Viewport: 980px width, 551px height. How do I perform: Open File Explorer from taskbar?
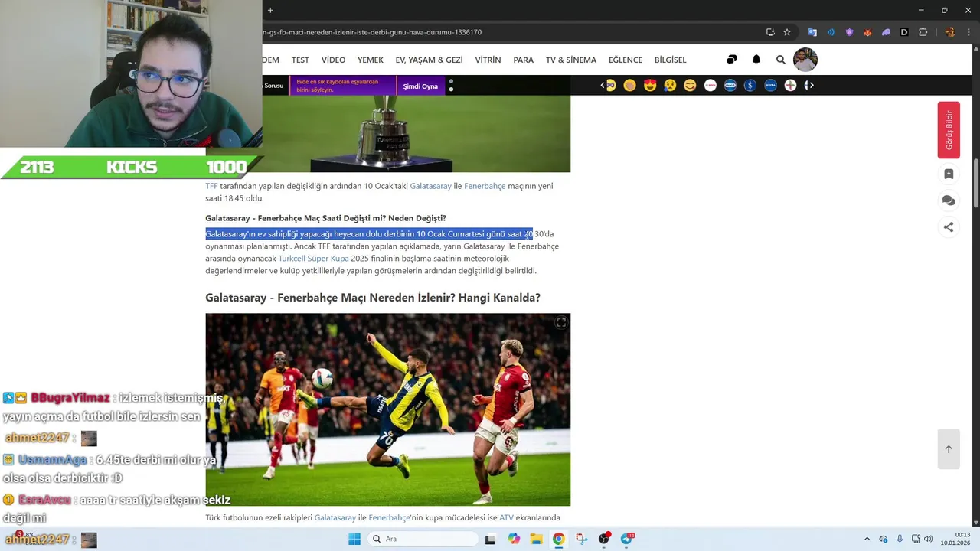click(x=536, y=539)
